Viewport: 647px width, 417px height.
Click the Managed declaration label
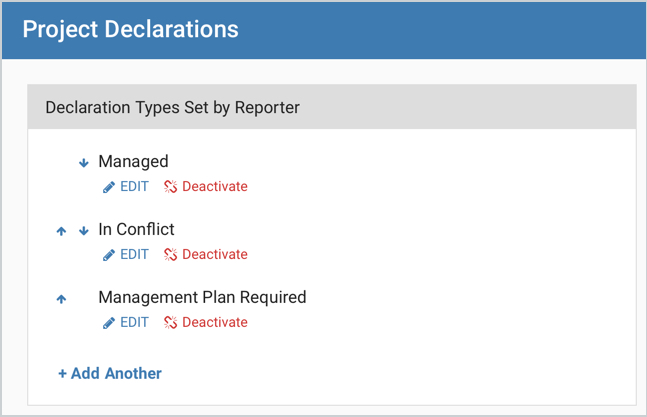click(133, 162)
